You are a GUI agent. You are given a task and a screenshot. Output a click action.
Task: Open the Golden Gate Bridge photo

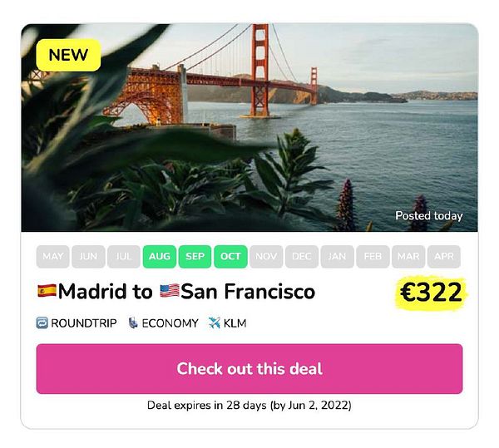pos(249,127)
